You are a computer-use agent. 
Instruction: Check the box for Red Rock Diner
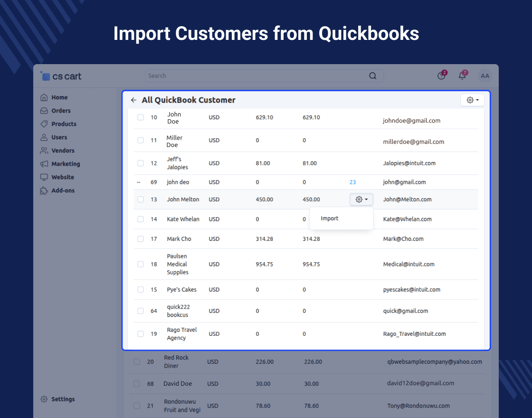coord(137,361)
